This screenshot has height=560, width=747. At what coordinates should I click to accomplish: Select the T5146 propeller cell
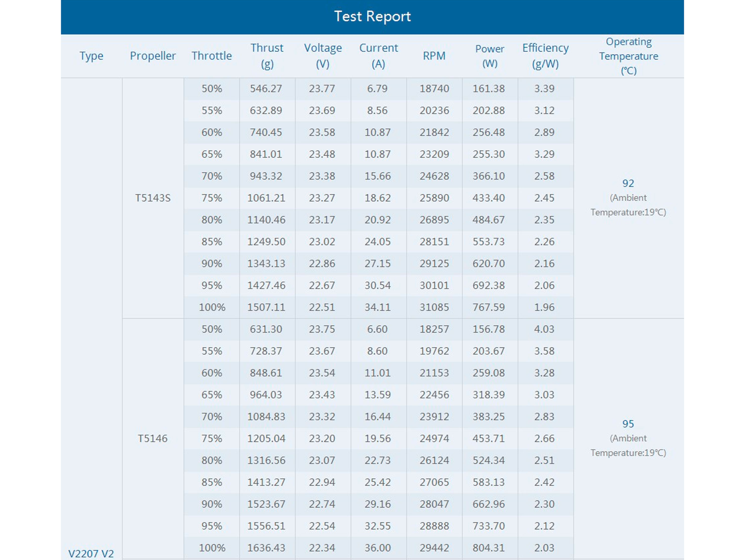153,438
